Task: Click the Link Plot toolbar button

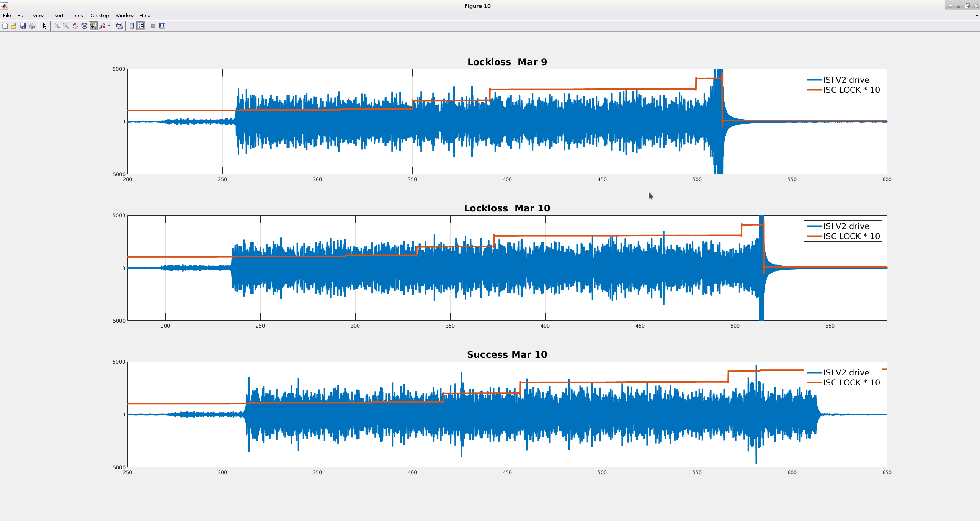Action: pyautogui.click(x=119, y=26)
